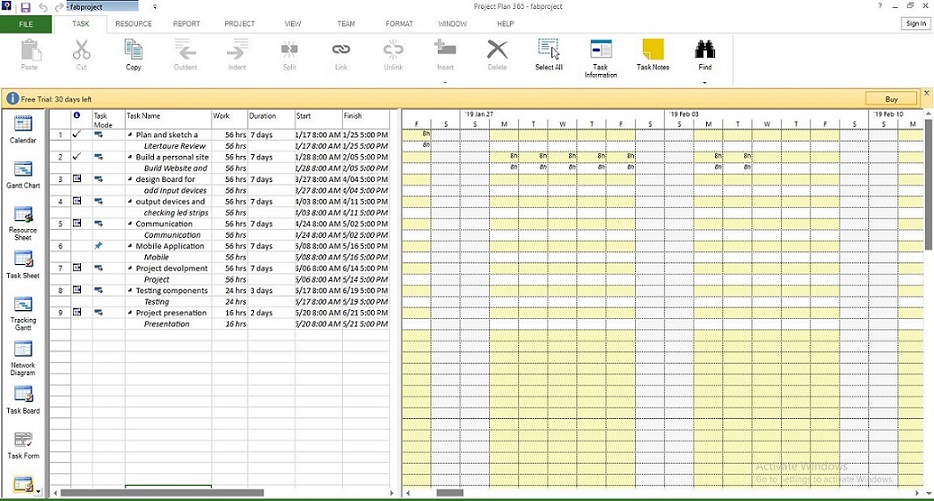Click the Work column header
The image size is (934, 501).
tap(229, 119)
